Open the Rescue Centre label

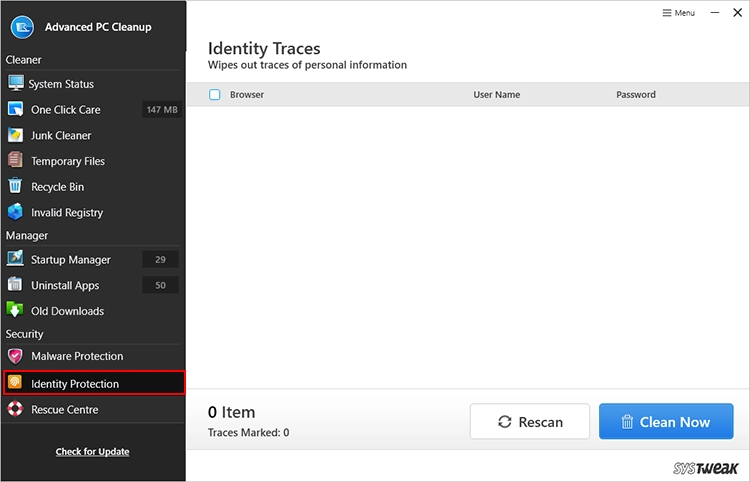(65, 409)
